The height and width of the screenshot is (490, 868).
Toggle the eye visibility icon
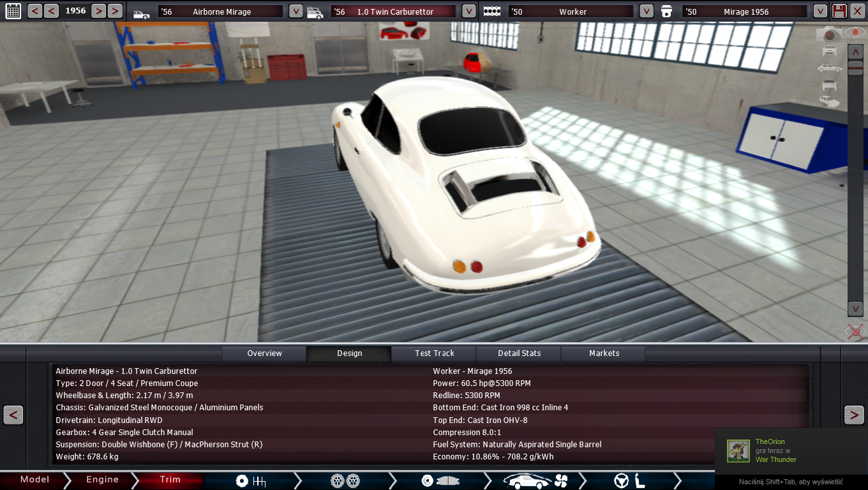point(855,32)
